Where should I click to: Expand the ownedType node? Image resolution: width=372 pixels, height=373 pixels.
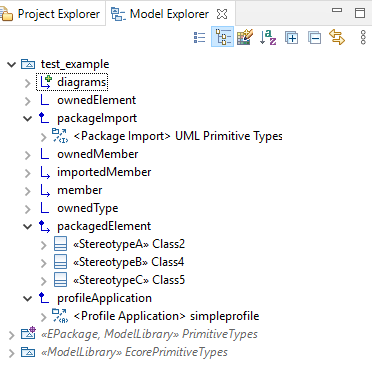click(x=28, y=209)
